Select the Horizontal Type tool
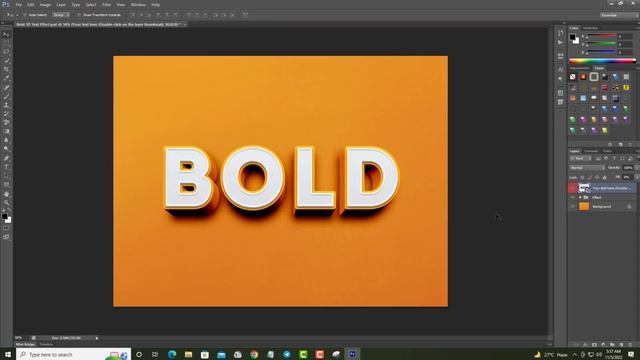The width and height of the screenshot is (640, 360). [x=6, y=167]
